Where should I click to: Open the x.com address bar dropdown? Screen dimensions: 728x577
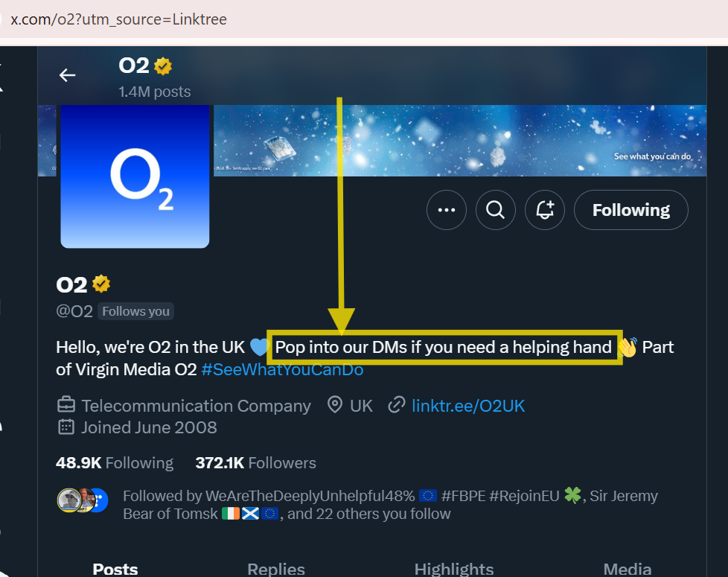[x=119, y=19]
